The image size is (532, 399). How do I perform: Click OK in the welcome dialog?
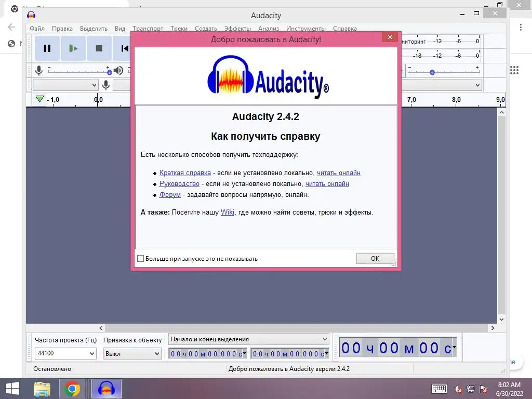pos(375,259)
